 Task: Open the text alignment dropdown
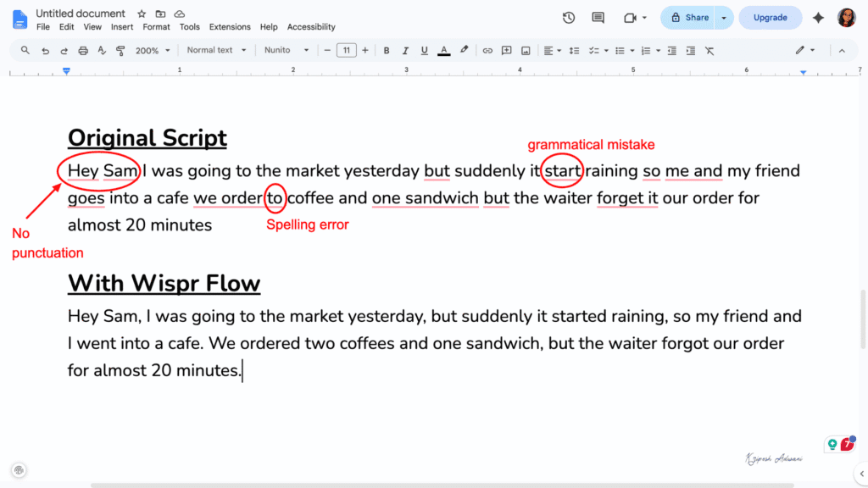click(x=552, y=51)
